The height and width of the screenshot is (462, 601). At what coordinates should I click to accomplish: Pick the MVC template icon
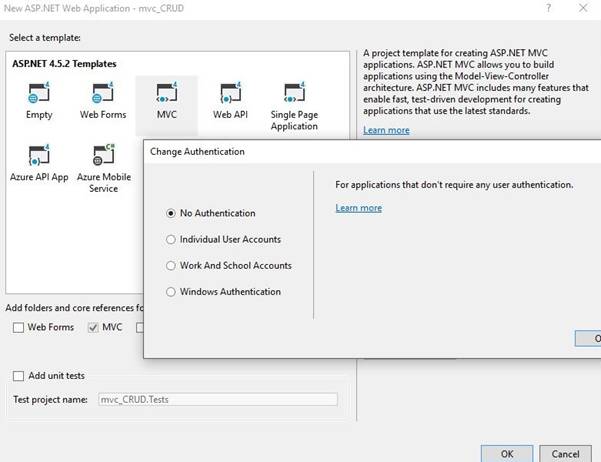point(167,93)
